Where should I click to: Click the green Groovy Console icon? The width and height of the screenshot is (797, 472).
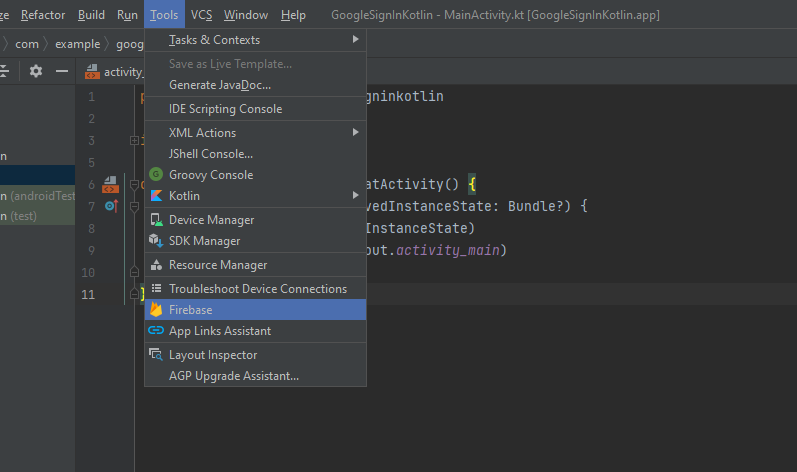pos(156,174)
